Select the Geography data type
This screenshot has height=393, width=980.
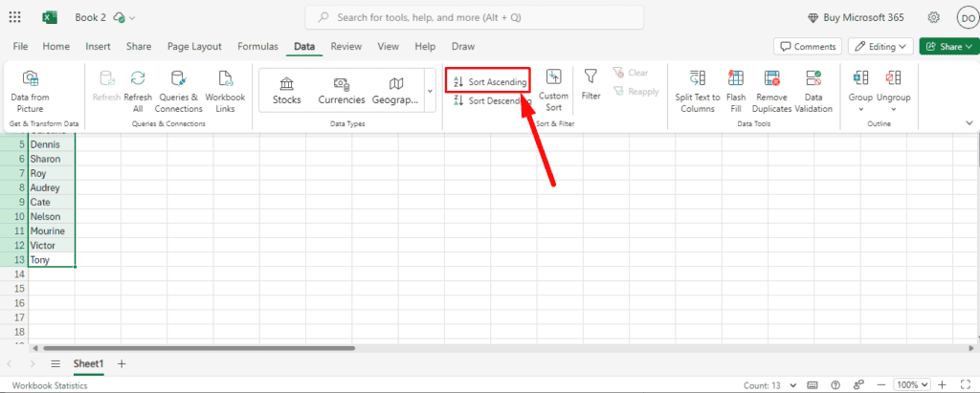click(395, 91)
